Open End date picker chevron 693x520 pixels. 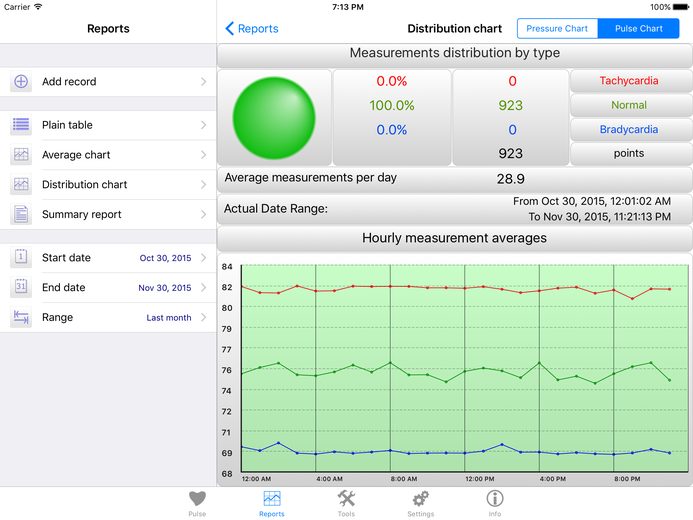pos(203,287)
